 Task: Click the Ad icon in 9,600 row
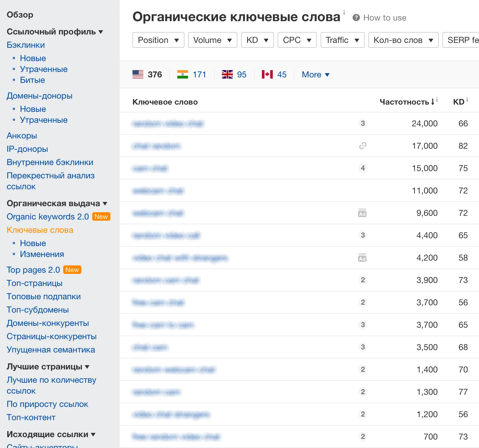362,213
